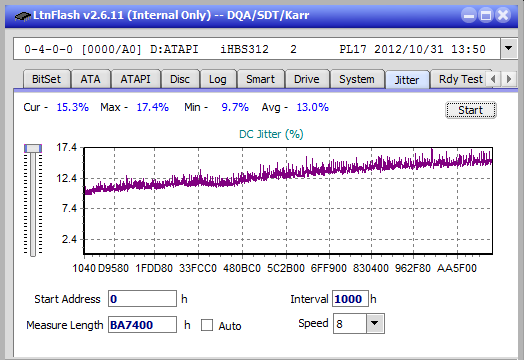
Task: Click the x-axis label AA5F00
Action: (x=457, y=268)
